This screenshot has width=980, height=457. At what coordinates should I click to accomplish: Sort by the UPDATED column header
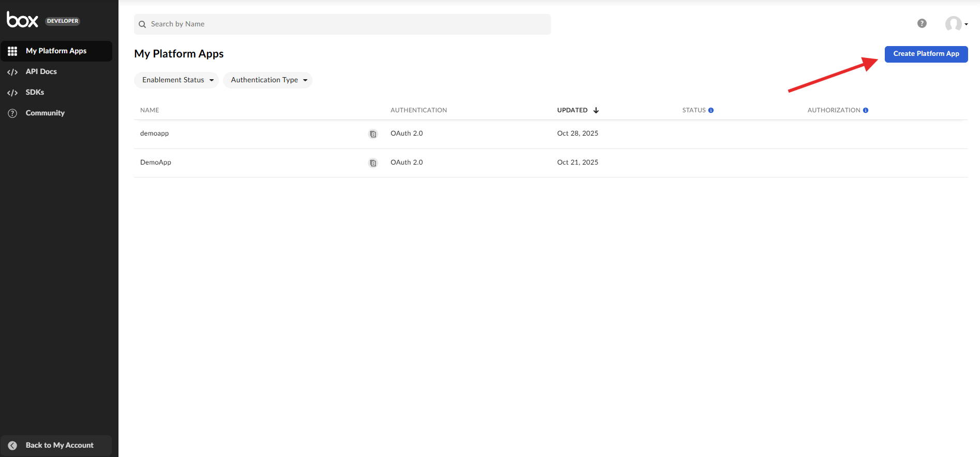(572, 110)
